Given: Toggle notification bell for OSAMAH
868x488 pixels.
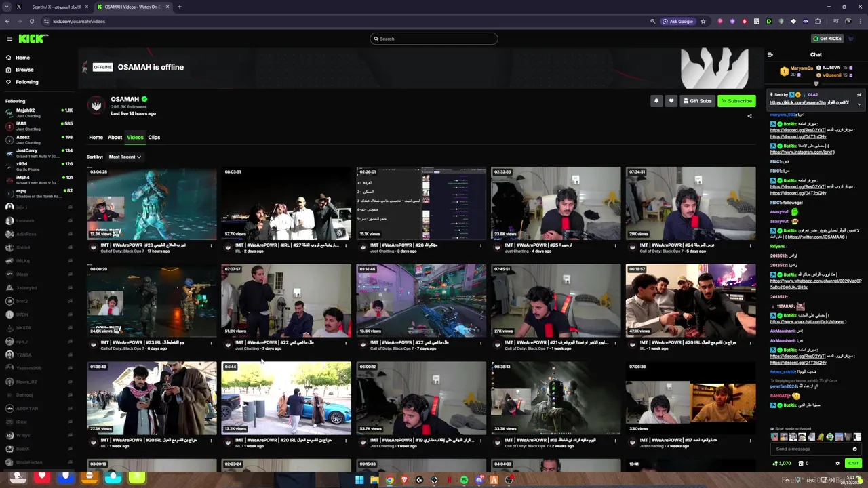Looking at the screenshot, I should pos(656,101).
